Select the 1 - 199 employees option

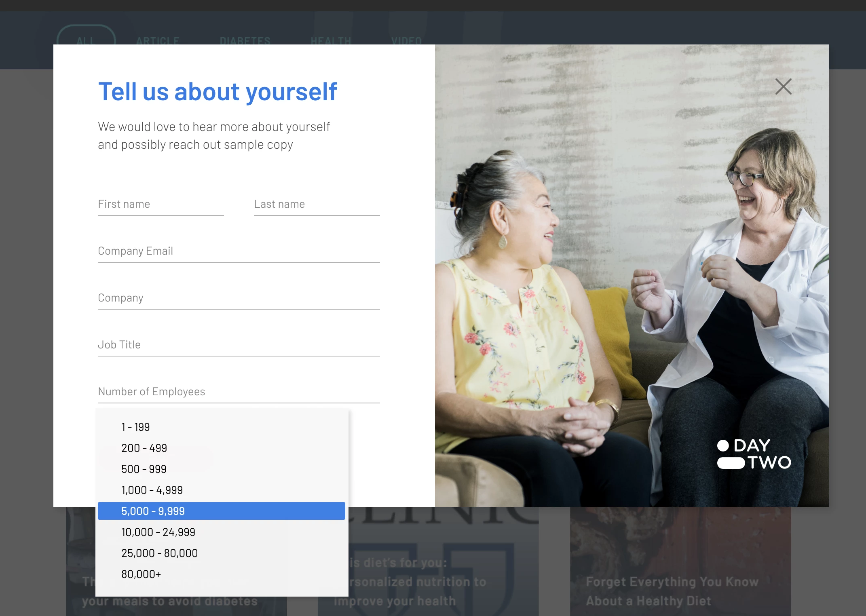pos(135,427)
